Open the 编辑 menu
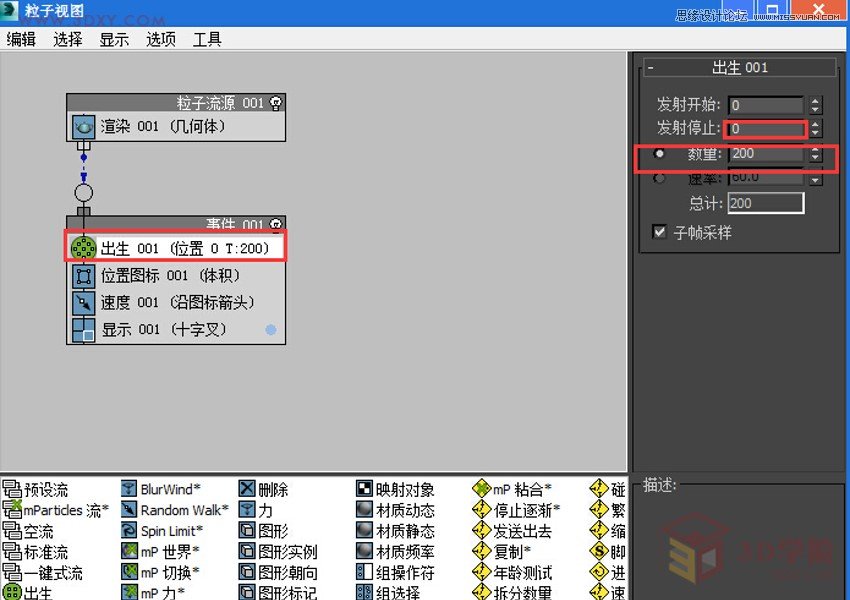This screenshot has width=850, height=600. (21, 40)
